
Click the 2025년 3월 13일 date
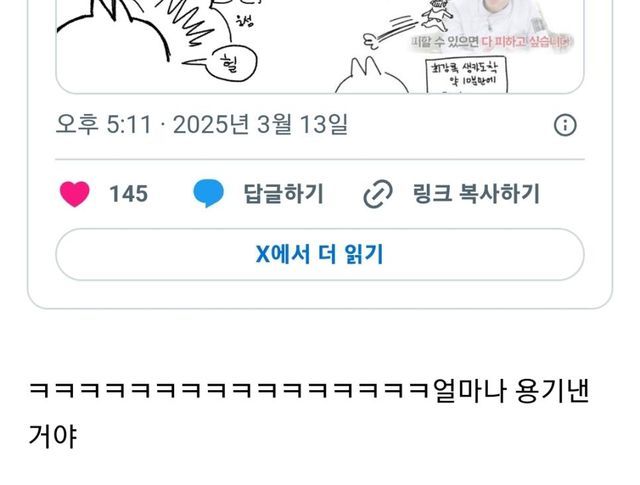260,125
